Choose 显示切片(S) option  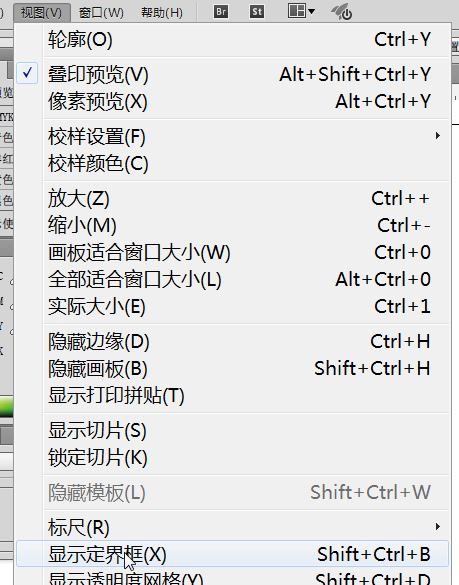232,430
